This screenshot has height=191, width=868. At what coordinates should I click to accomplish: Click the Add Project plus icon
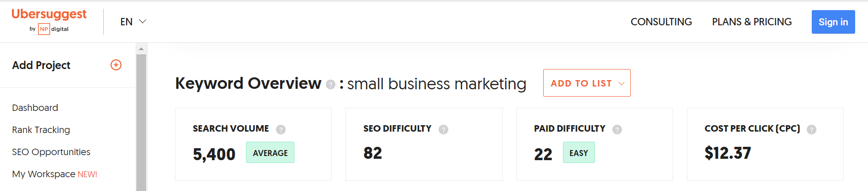pyautogui.click(x=116, y=65)
